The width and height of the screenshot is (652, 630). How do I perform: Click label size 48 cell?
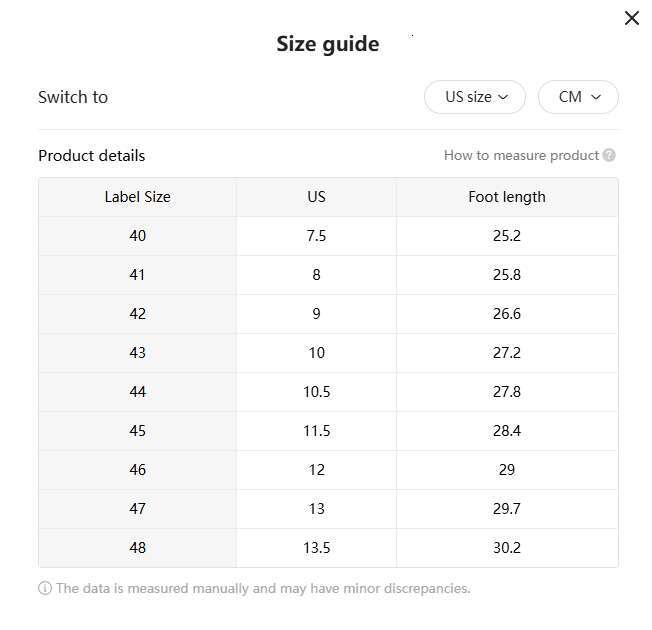(x=137, y=548)
